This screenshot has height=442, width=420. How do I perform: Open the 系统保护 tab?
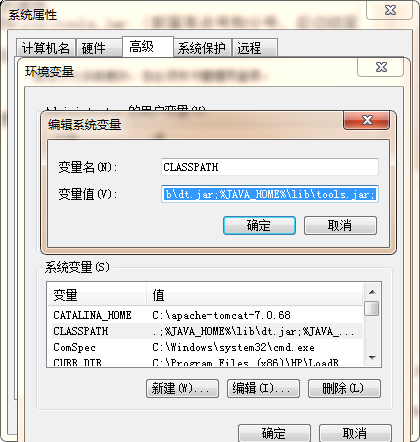[x=202, y=48]
